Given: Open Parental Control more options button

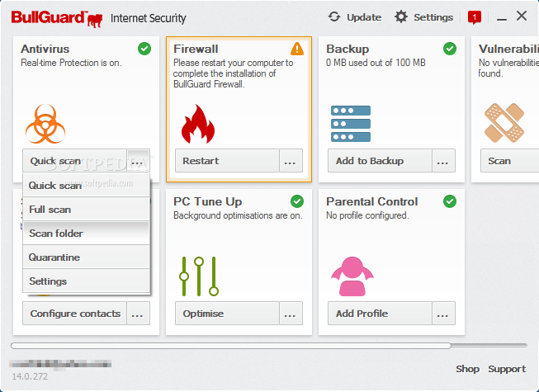Looking at the screenshot, I should (443, 314).
